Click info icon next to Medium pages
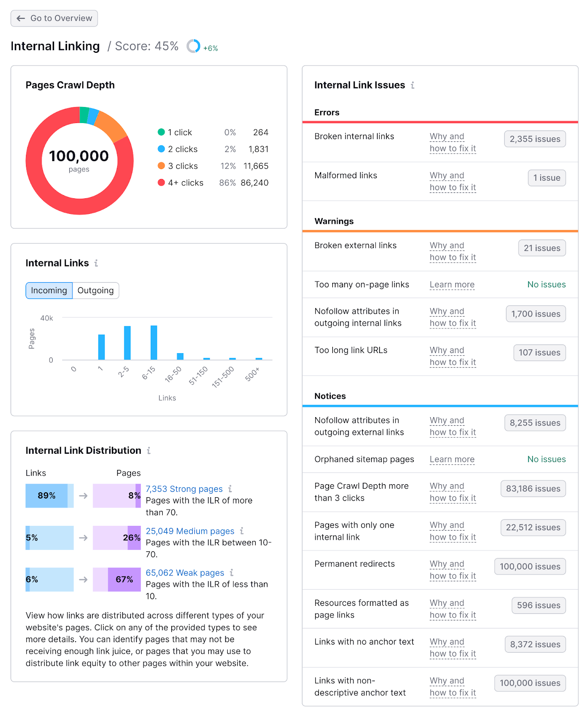This screenshot has height=716, width=588. [x=242, y=531]
